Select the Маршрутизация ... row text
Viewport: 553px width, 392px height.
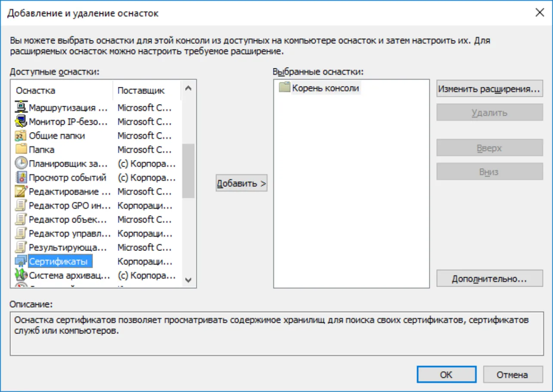(68, 108)
